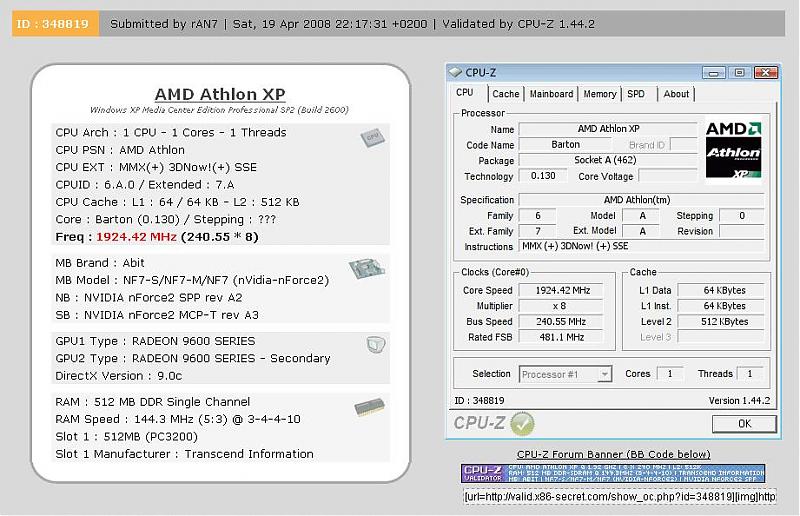Open the Mainboard tab
The width and height of the screenshot is (800, 516).
551,94
